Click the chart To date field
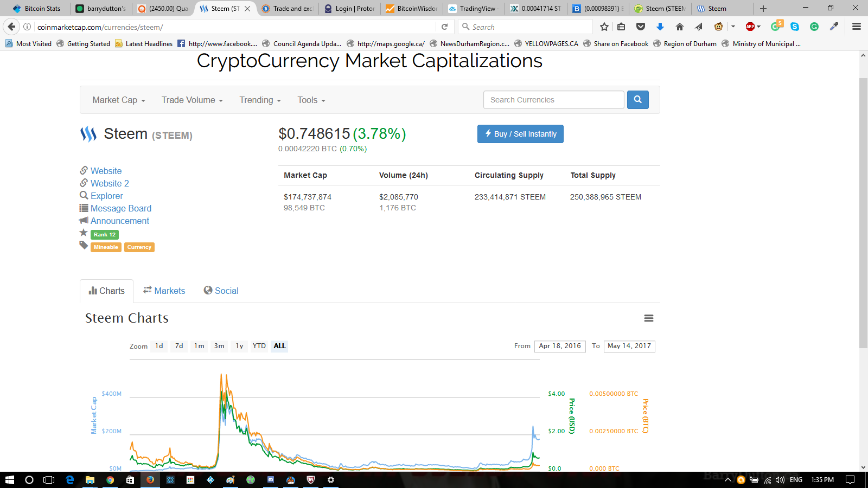This screenshot has height=488, width=868. click(x=629, y=346)
